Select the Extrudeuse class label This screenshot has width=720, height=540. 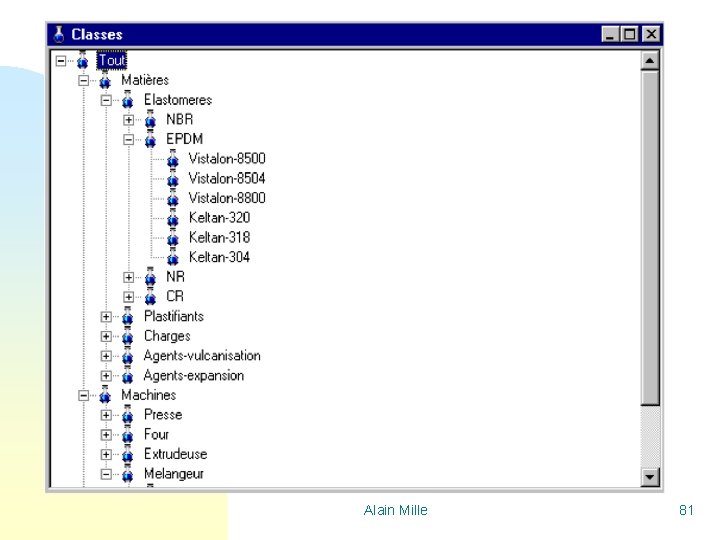tap(175, 454)
